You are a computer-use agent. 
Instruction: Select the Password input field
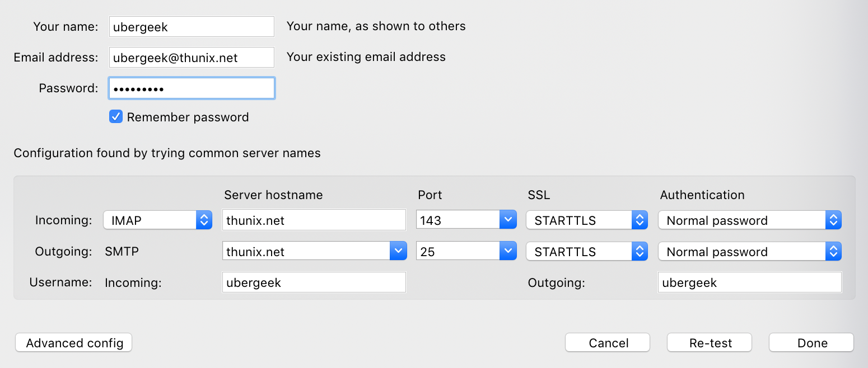tap(192, 88)
